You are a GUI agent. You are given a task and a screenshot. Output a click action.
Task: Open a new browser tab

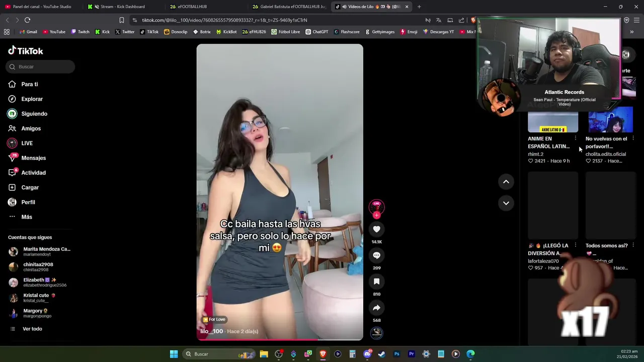419,7
